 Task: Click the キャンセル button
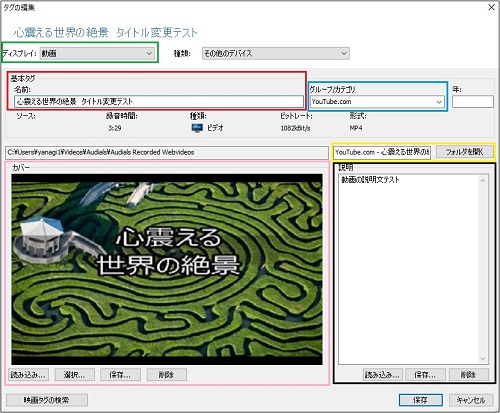471,400
